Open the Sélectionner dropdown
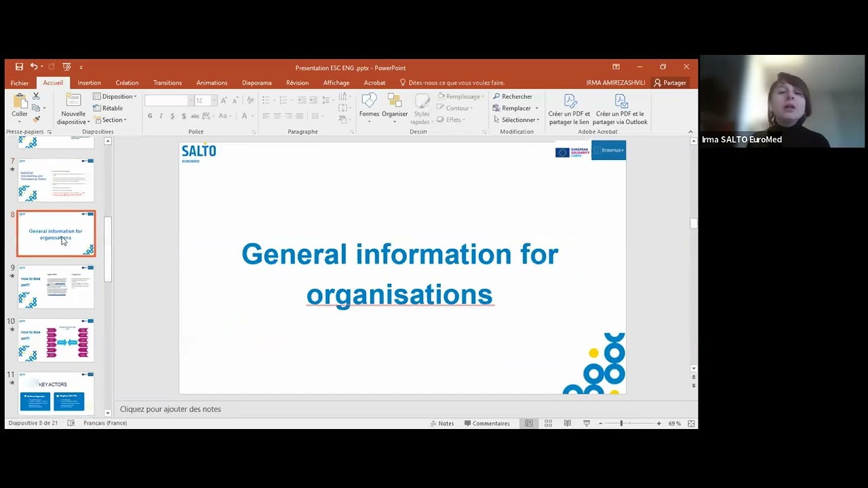 click(x=516, y=120)
